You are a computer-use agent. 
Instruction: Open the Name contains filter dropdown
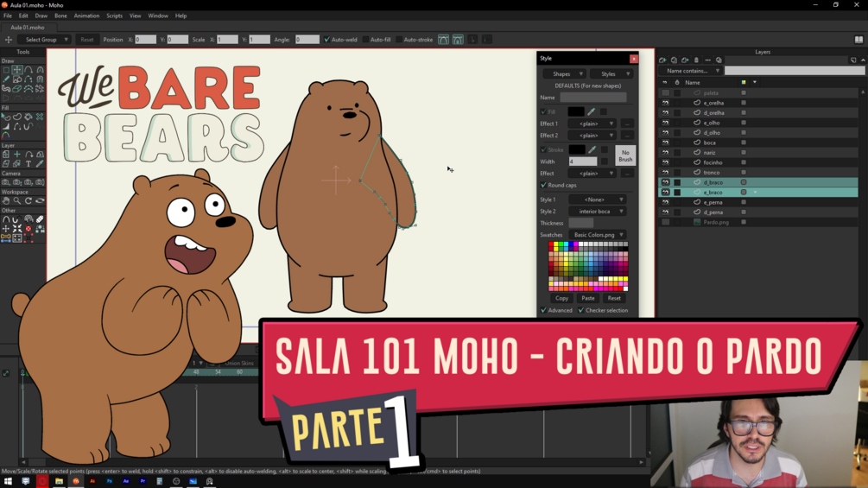pos(690,71)
